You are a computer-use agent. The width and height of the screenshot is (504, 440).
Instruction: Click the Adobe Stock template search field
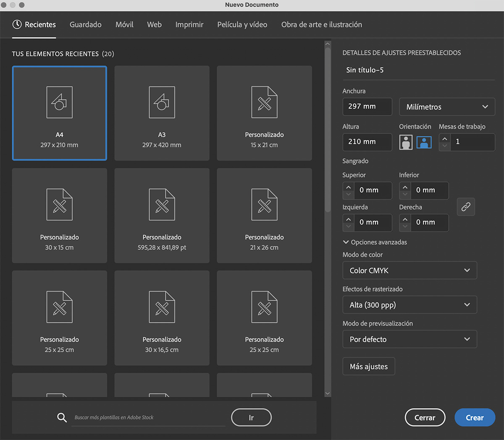[x=148, y=417]
